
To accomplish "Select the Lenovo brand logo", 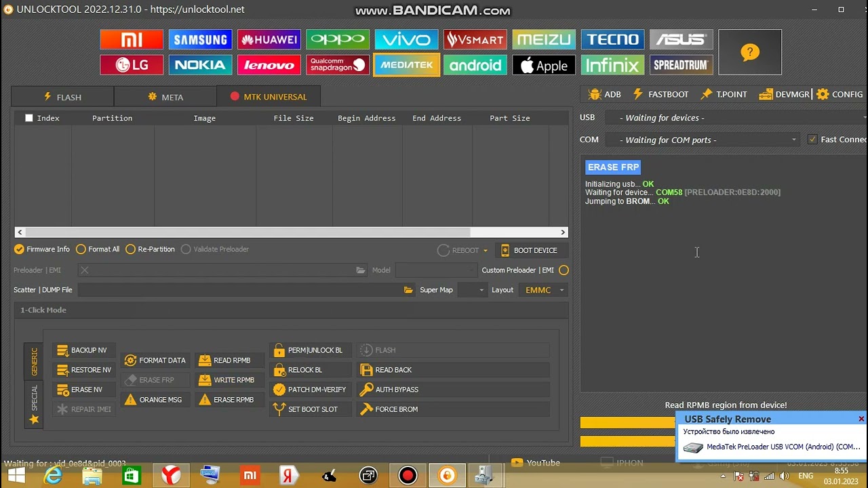I will pos(269,65).
